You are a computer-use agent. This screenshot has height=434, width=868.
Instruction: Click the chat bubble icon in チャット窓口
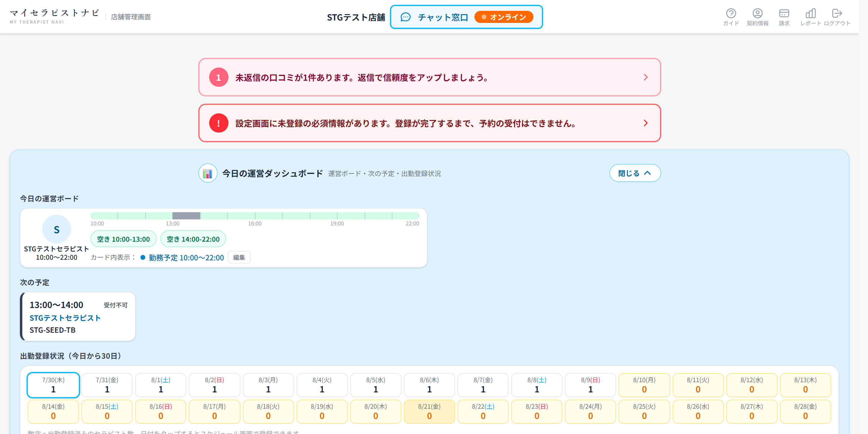[405, 17]
